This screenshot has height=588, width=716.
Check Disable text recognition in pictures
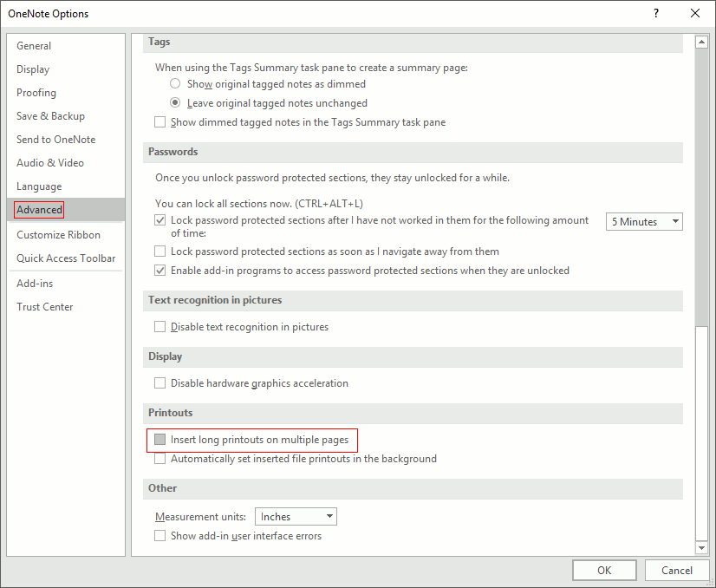pyautogui.click(x=159, y=327)
